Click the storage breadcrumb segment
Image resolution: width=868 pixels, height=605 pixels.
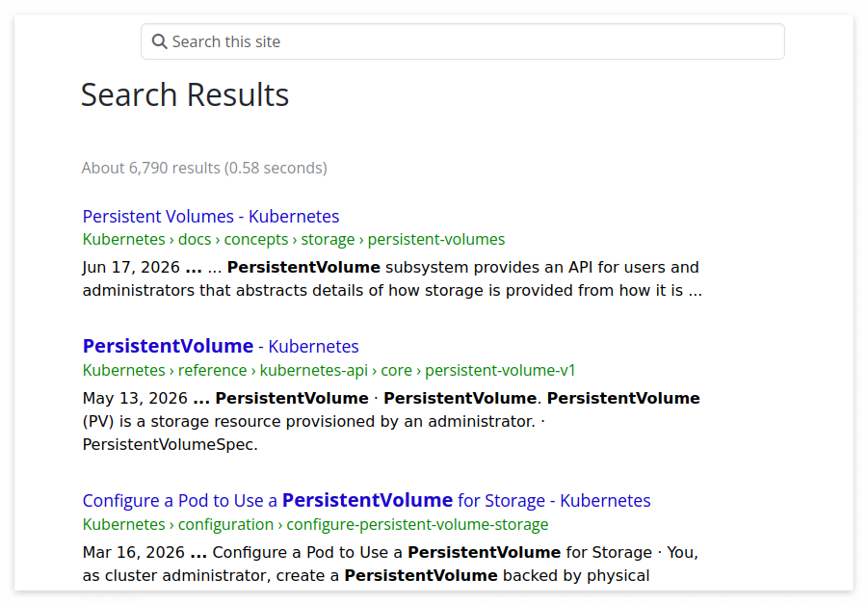tap(328, 239)
